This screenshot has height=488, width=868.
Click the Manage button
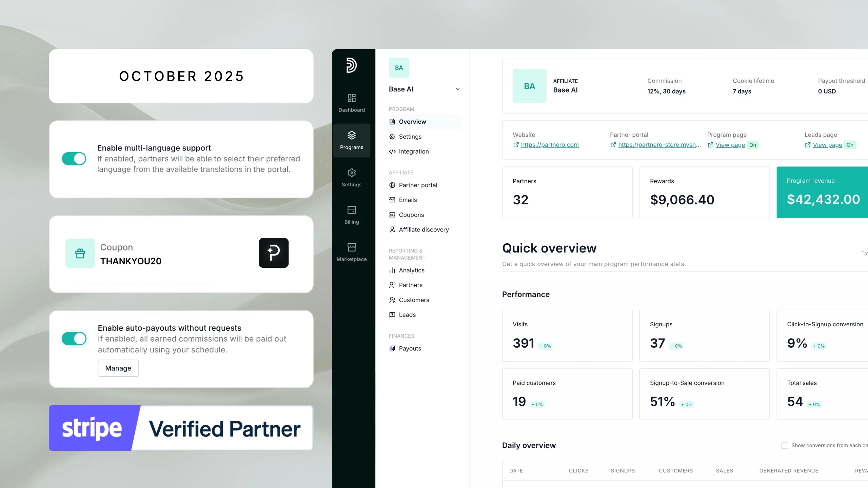tap(118, 368)
